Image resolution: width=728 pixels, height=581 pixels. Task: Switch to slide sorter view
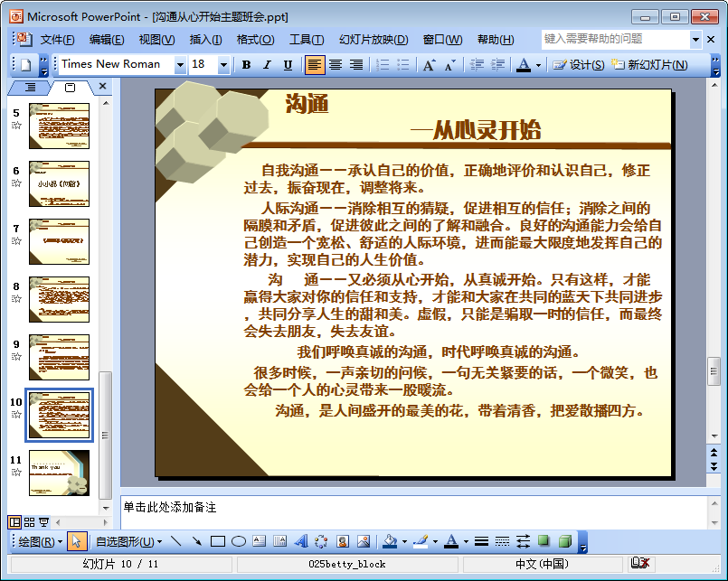pyautogui.click(x=29, y=522)
